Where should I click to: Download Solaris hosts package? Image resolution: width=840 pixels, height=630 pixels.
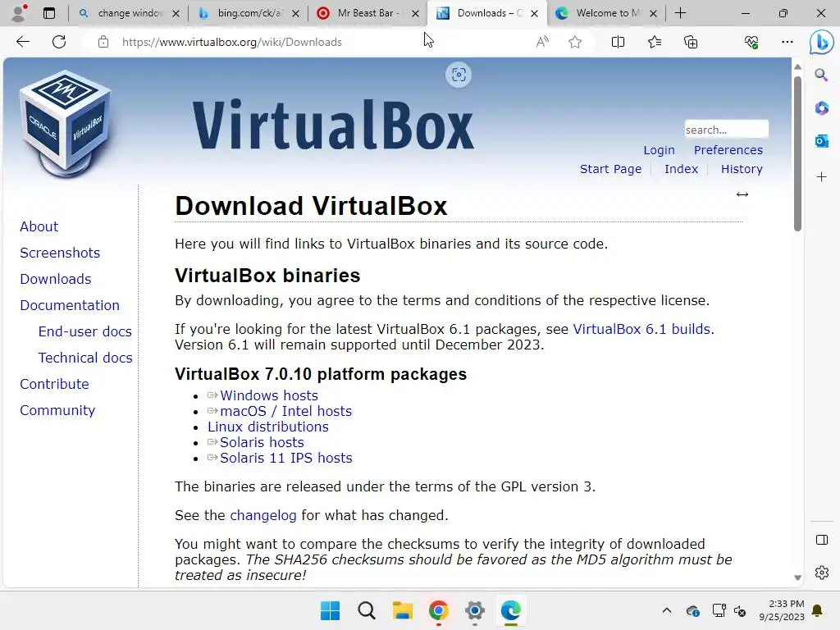(x=262, y=442)
